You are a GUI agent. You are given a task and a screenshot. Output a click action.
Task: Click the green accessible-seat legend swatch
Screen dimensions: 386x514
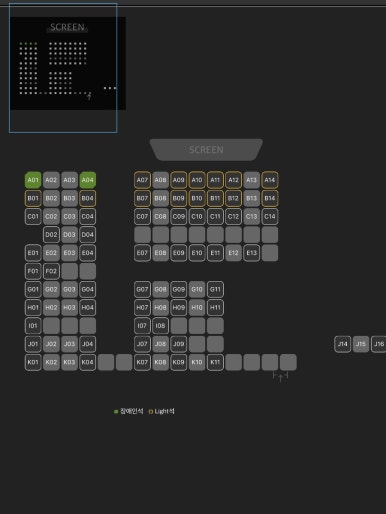[x=116, y=412]
